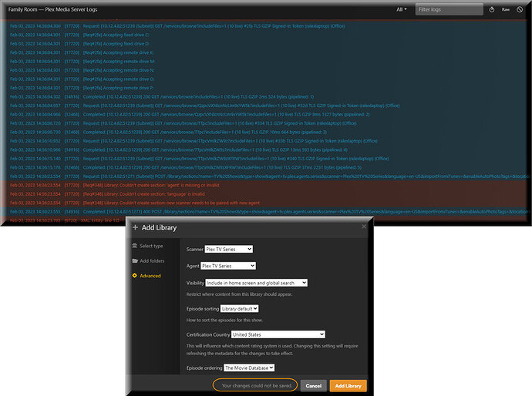
Task: Click the Scanner field label
Action: [195, 249]
